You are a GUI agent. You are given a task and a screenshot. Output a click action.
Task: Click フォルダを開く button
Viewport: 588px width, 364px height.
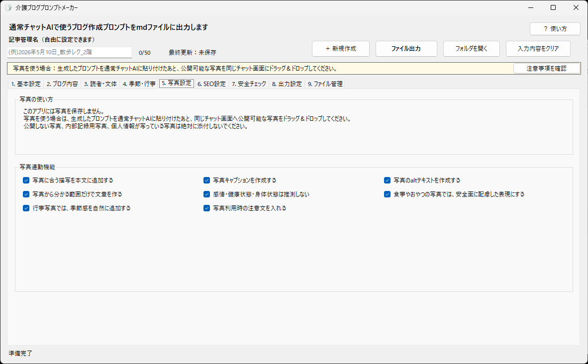coord(472,49)
